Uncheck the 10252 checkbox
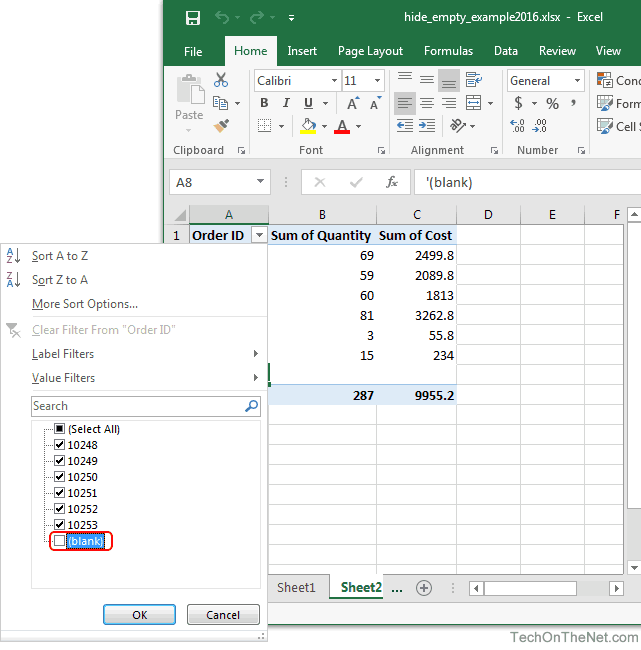 pos(60,509)
